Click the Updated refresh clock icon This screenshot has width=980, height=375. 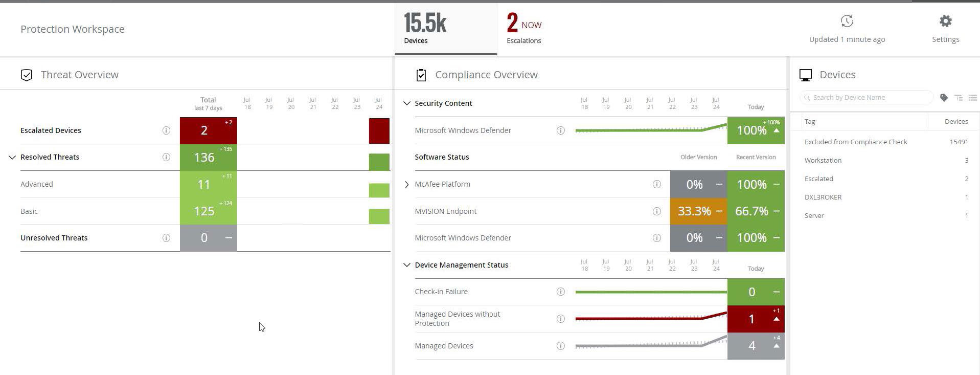tap(847, 21)
